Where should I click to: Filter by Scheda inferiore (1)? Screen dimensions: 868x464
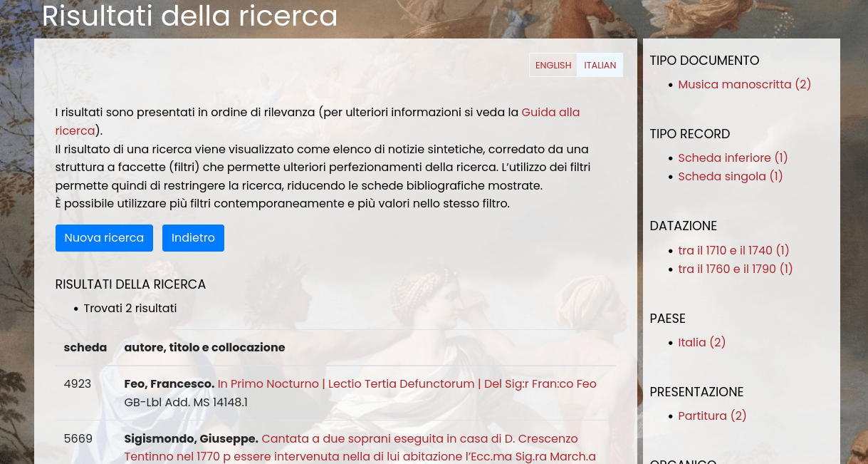(733, 158)
